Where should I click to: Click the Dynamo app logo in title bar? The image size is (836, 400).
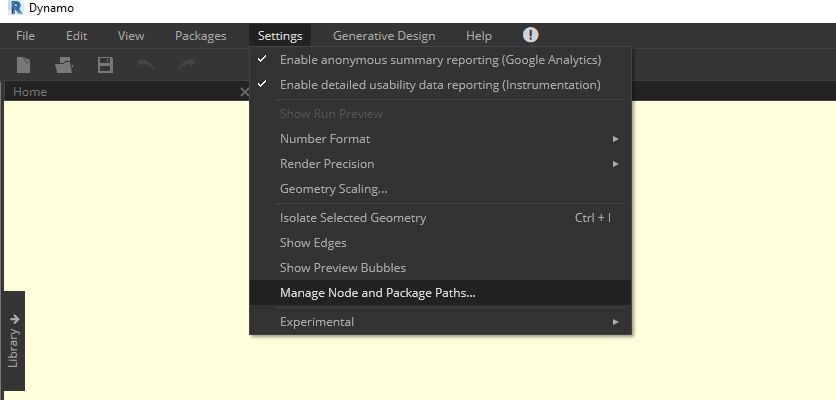click(x=14, y=8)
